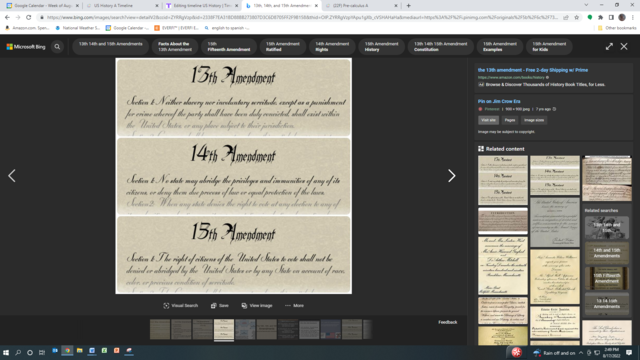The height and width of the screenshot is (360, 640).
Task: Select '15th Amendment for Kids' chip
Action: [549, 47]
